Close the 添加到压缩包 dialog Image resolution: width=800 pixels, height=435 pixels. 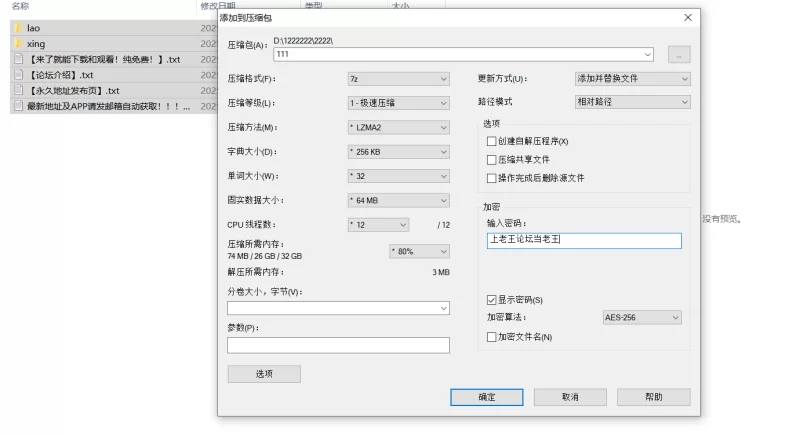point(688,18)
